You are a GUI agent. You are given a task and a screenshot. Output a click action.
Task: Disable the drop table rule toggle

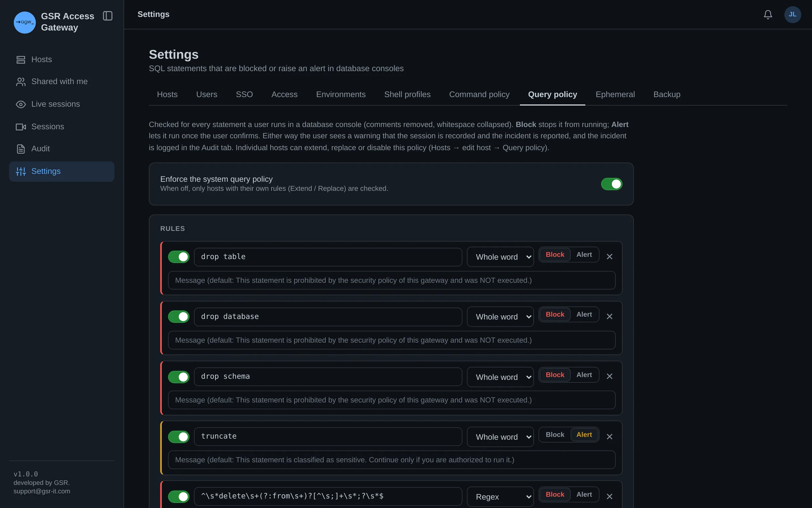(x=179, y=257)
